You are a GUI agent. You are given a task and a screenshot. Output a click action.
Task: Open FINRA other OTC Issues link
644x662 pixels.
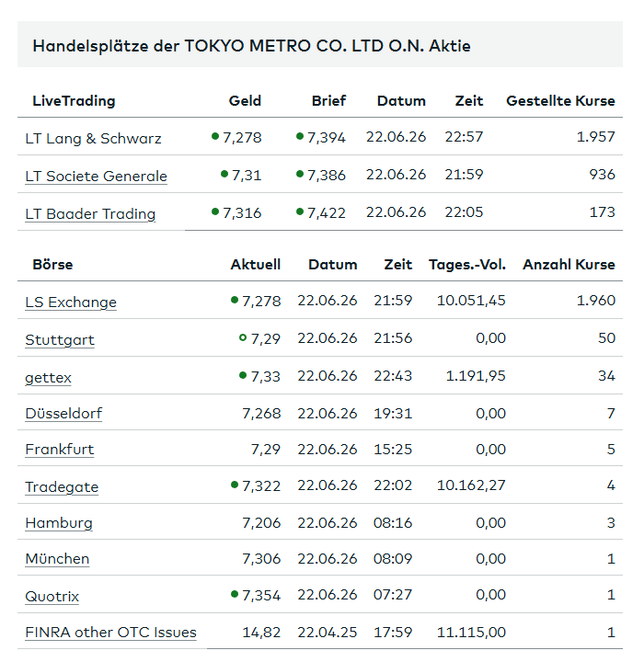[x=110, y=632]
